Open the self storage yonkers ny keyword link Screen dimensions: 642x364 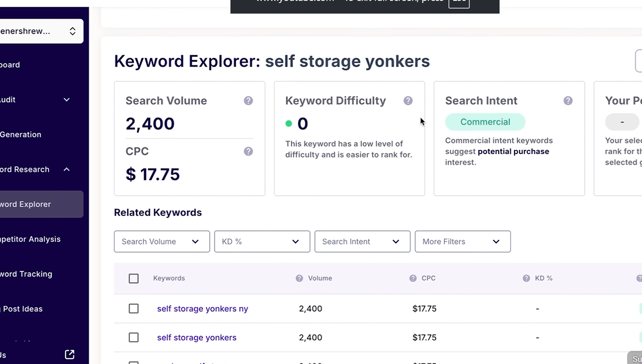202,309
